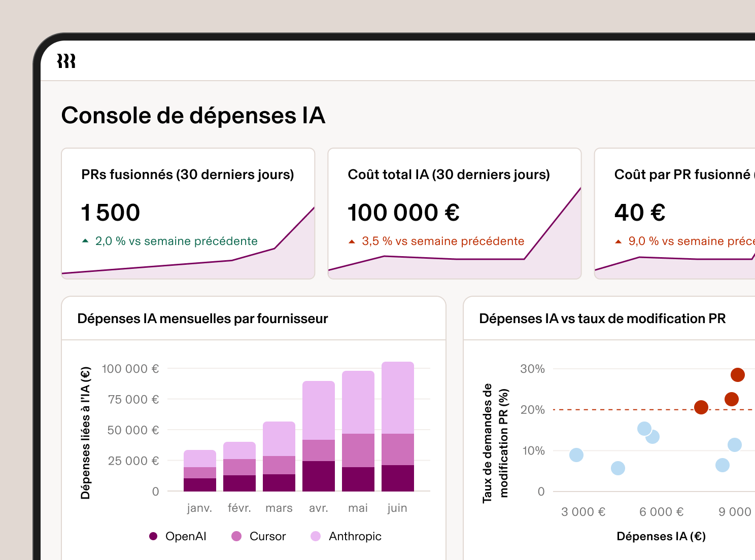755x560 pixels.
Task: Click the juin axis label
Action: pos(397,508)
